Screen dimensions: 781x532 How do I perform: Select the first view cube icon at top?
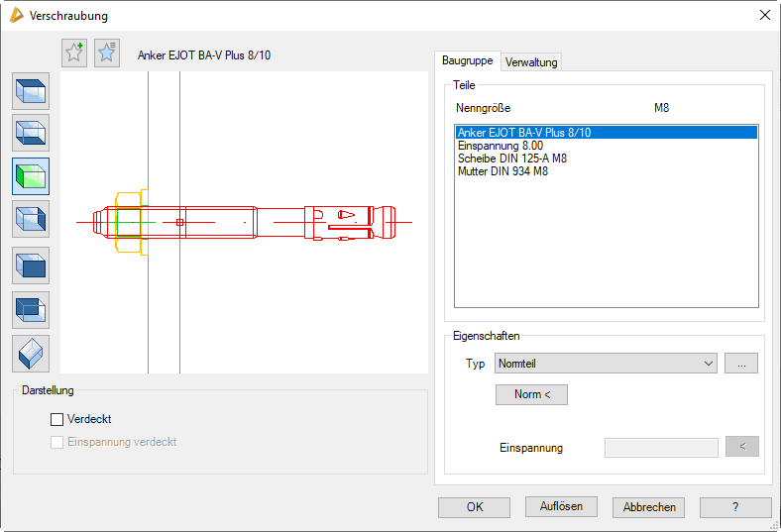coord(31,90)
